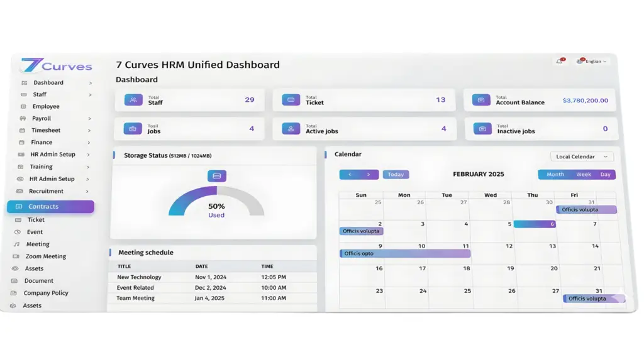The width and height of the screenshot is (644, 362).
Task: Switch calendar to Week view
Action: [584, 175]
